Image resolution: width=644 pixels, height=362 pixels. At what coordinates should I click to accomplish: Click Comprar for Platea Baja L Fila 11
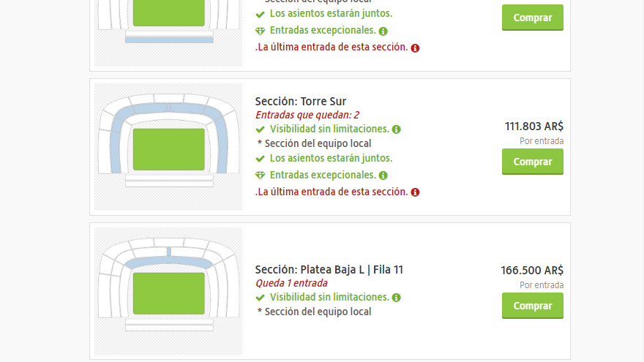[x=532, y=306]
